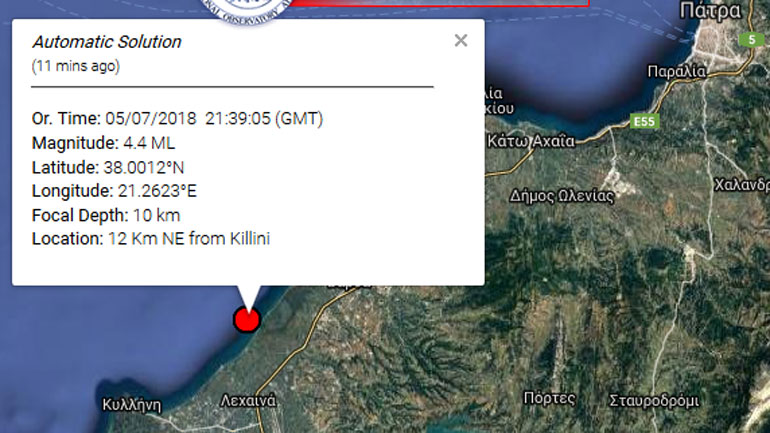The image size is (770, 433).
Task: Close the earthquake info popup
Action: (460, 41)
